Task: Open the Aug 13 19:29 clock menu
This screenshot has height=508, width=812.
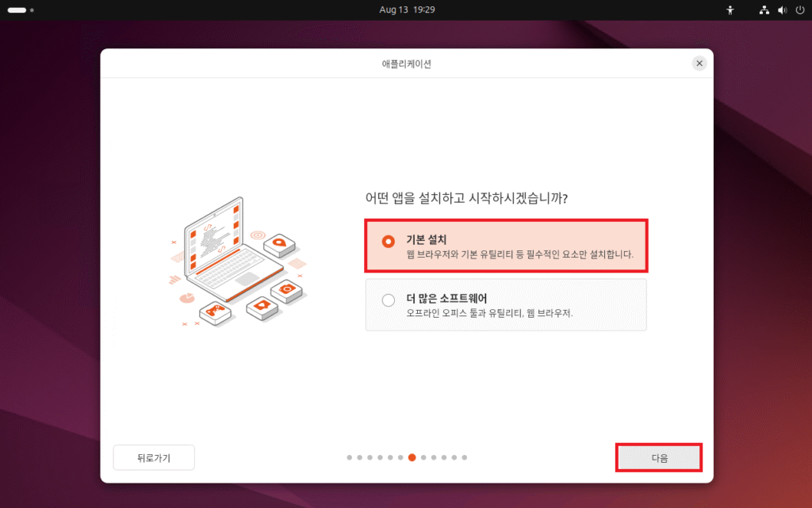Action: 407,10
